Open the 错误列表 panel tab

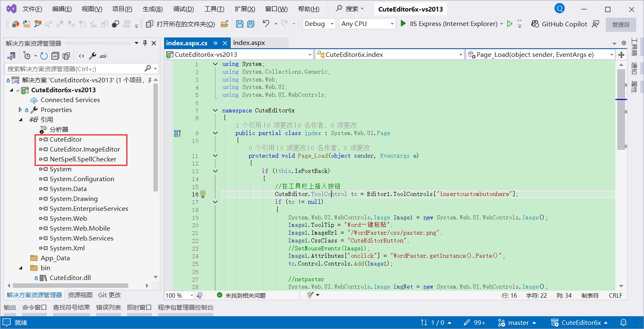[109, 307]
